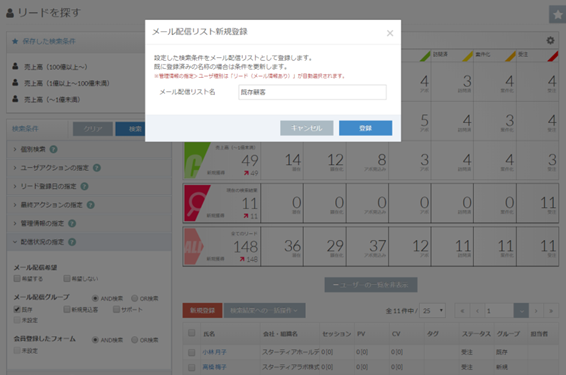
Task: Click the person icon for 売上高（100億以上～）
Action: click(15, 66)
